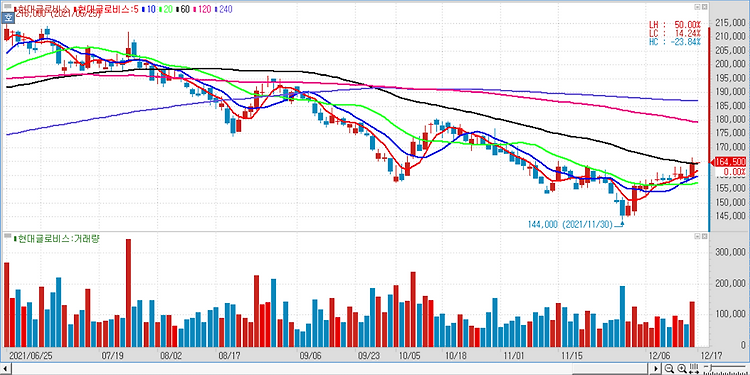
Task: Click the 2021/06/25 date label
Action: pyautogui.click(x=31, y=356)
